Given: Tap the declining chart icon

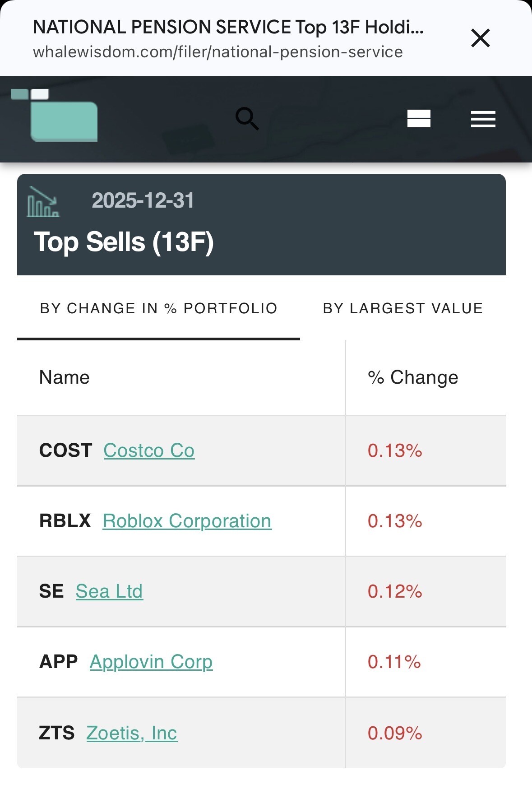Looking at the screenshot, I should coord(43,202).
